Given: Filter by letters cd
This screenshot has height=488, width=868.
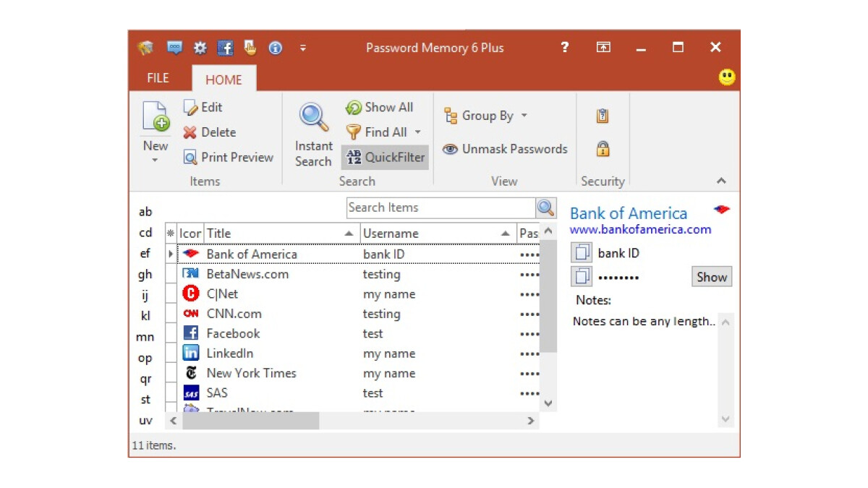Looking at the screenshot, I should (x=145, y=233).
